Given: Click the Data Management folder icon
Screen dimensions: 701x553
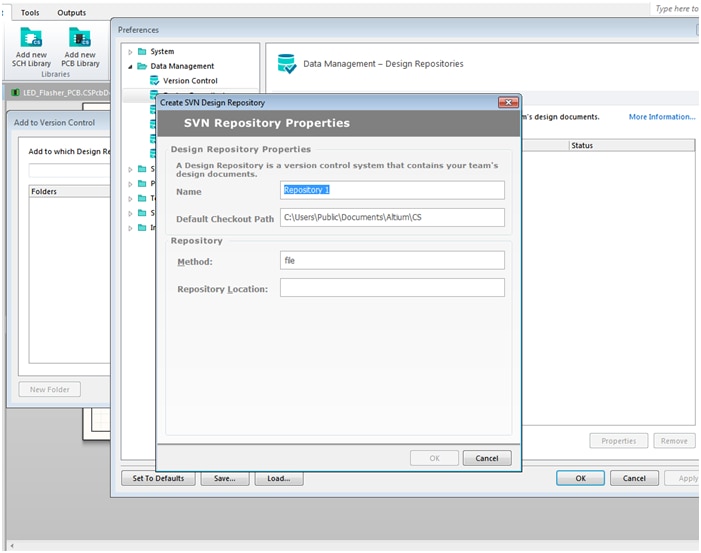Looking at the screenshot, I should tap(142, 66).
